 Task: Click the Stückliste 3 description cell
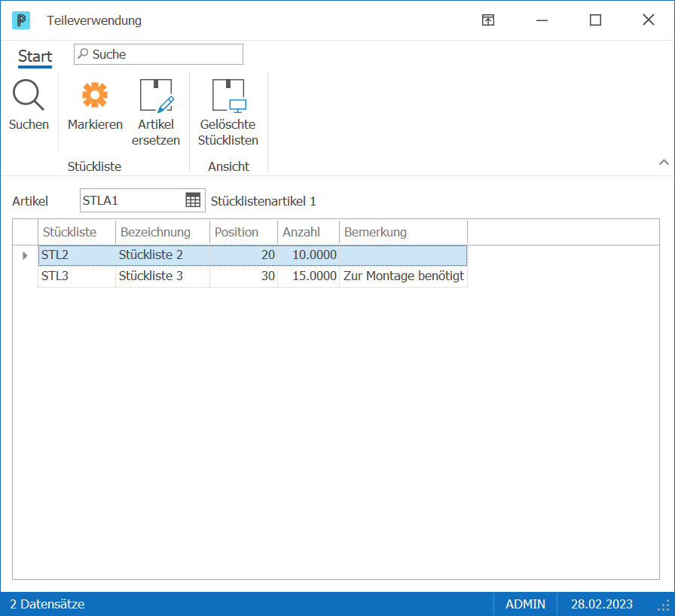163,276
